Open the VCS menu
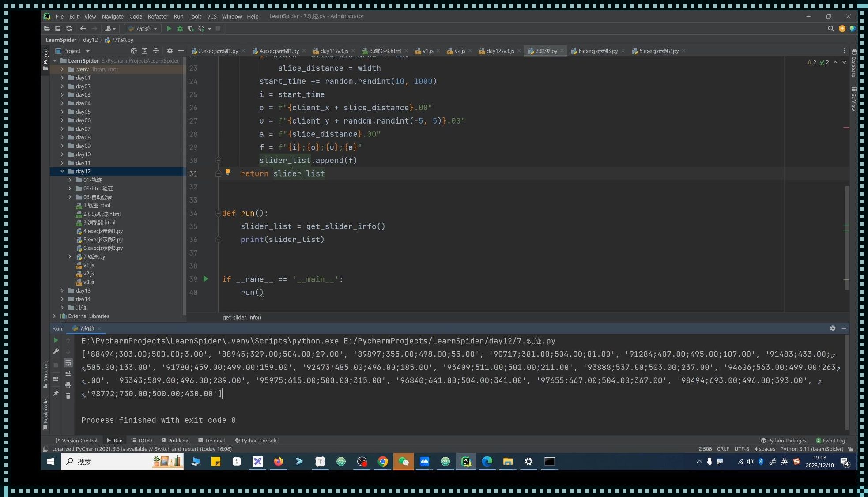This screenshot has height=497, width=868. click(211, 16)
